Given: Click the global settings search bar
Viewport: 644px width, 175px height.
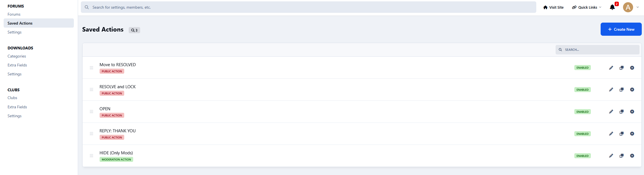Looking at the screenshot, I should point(308,7).
